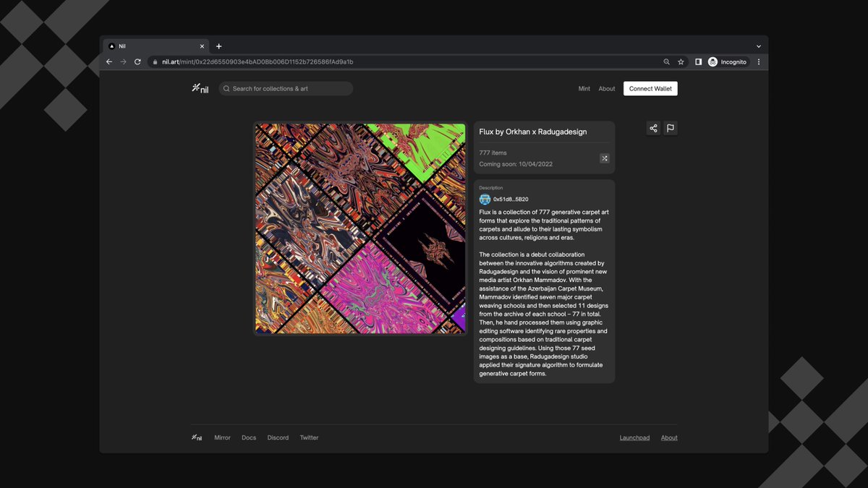Click the zoom magnifier icon in address bar
The width and height of the screenshot is (868, 488).
tap(667, 62)
